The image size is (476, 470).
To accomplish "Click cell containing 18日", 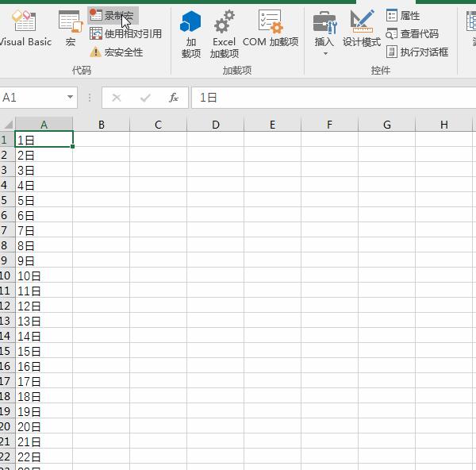I will pyautogui.click(x=44, y=395).
